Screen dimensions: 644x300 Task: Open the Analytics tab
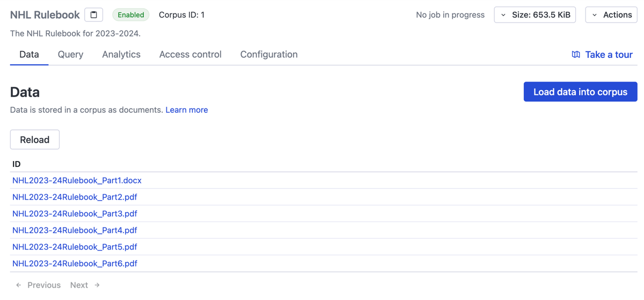click(121, 55)
